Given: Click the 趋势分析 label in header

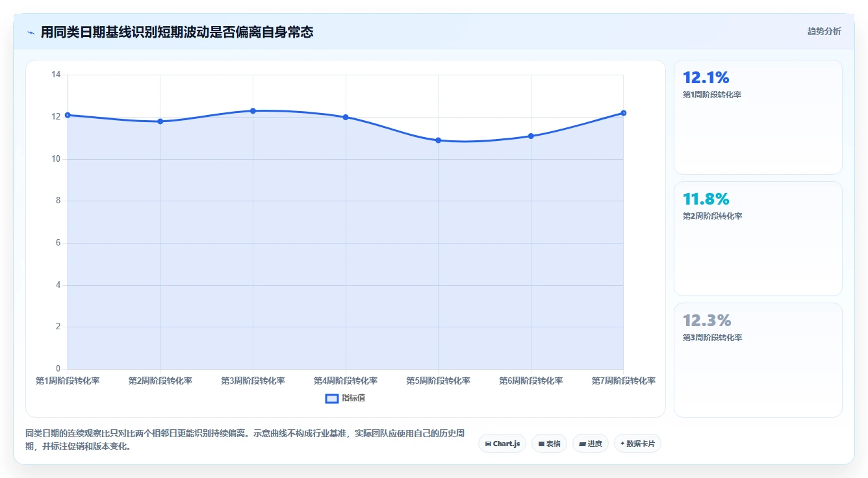Looking at the screenshot, I should (824, 31).
